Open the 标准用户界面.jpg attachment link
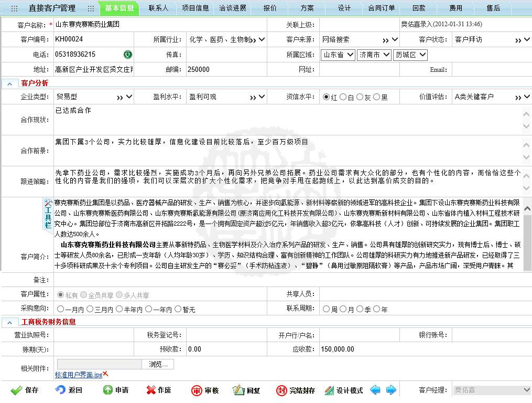 tap(78, 375)
